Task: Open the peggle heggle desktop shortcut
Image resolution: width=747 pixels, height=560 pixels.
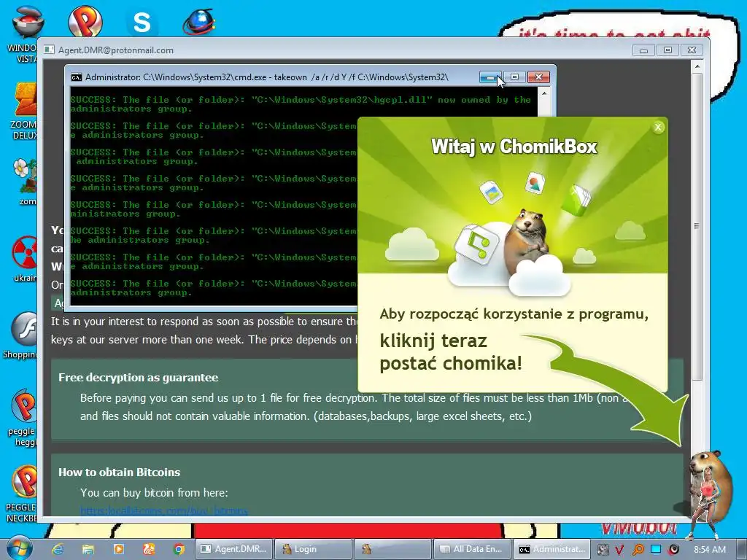Action: tap(23, 418)
